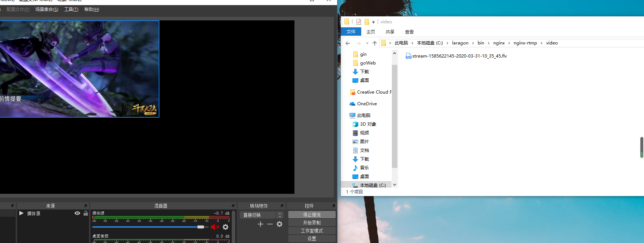Open the Quick Access Toolbar customize dropdown
This screenshot has width=644, height=243.
[x=373, y=22]
